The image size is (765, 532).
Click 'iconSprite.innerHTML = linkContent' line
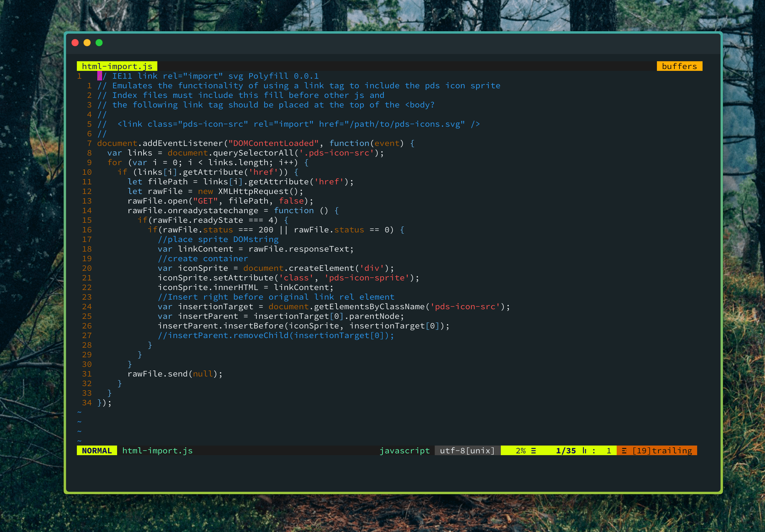point(246,288)
